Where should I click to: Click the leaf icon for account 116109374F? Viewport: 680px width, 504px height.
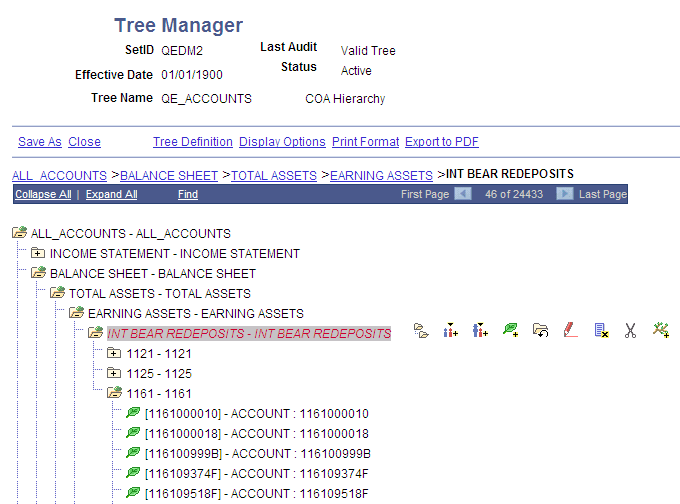[133, 472]
